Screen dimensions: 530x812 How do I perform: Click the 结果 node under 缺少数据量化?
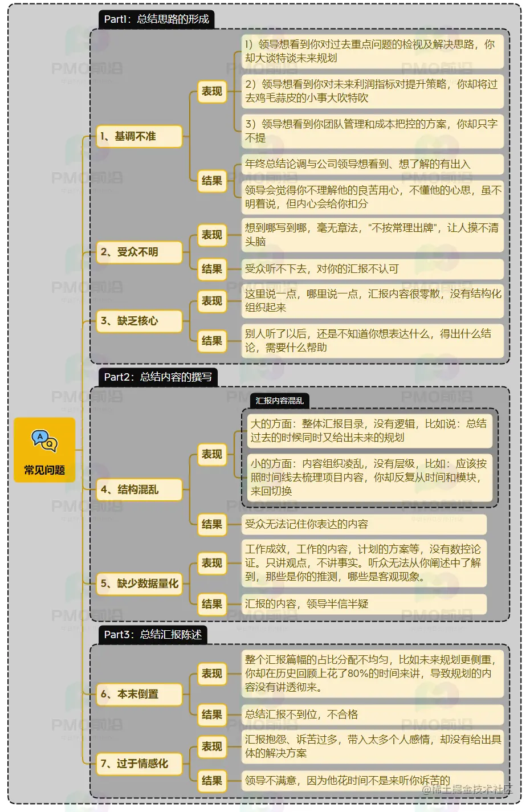pos(212,604)
